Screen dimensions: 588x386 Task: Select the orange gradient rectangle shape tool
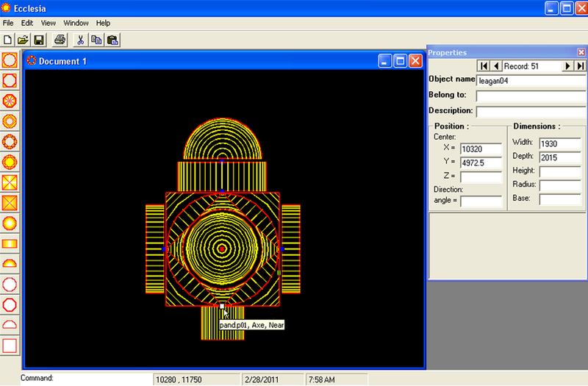click(10, 242)
